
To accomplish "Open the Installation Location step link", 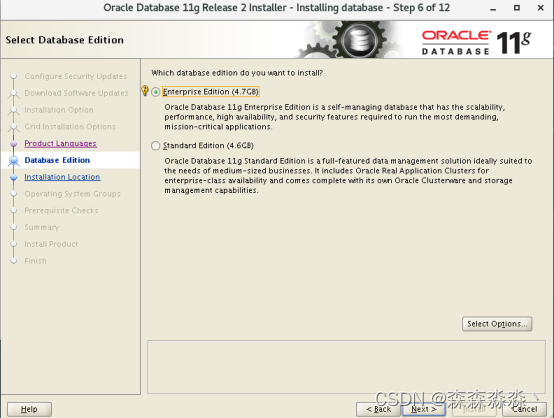I will [62, 177].
